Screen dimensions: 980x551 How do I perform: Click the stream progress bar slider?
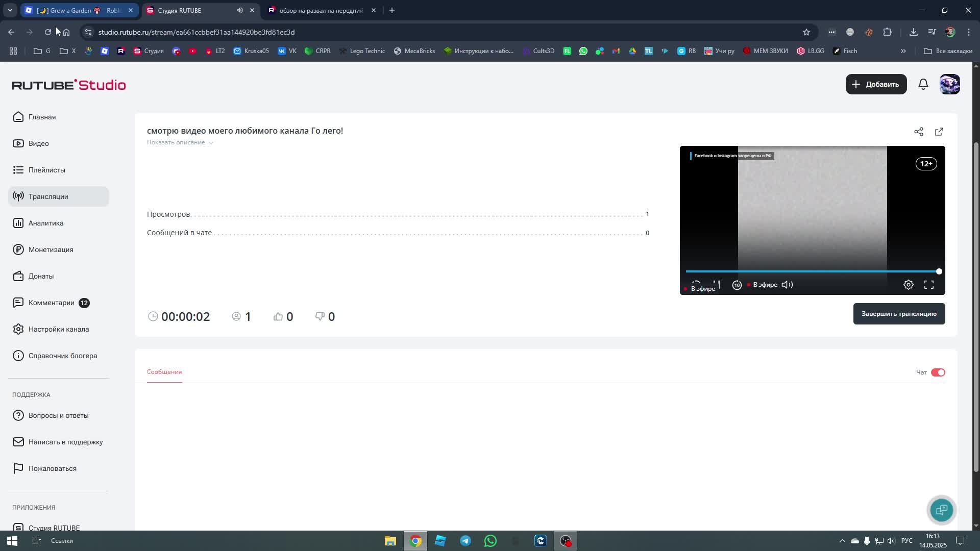click(x=812, y=271)
